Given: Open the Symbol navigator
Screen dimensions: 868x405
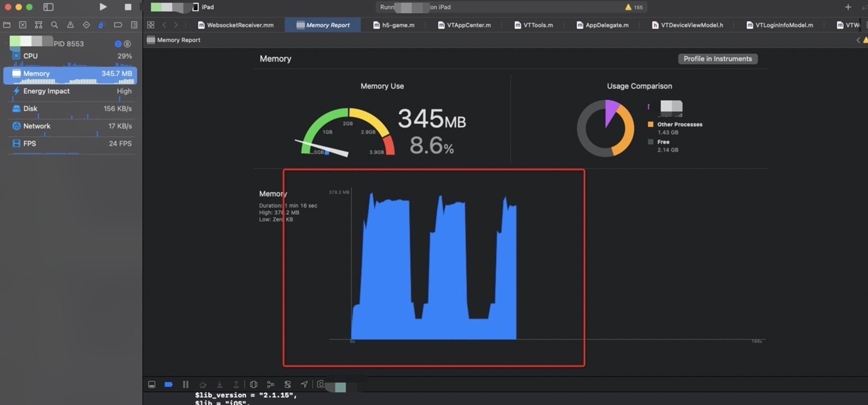Looking at the screenshot, I should coord(39,25).
